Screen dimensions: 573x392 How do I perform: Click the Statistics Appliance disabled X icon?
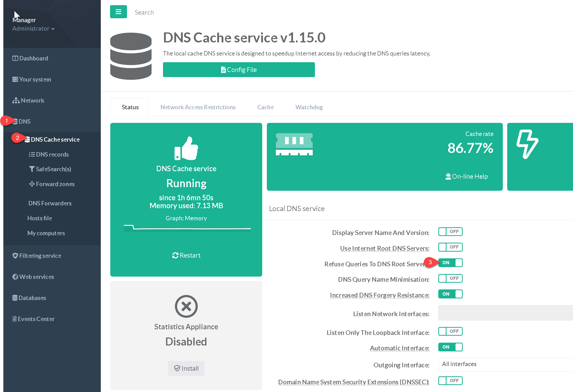click(x=186, y=306)
